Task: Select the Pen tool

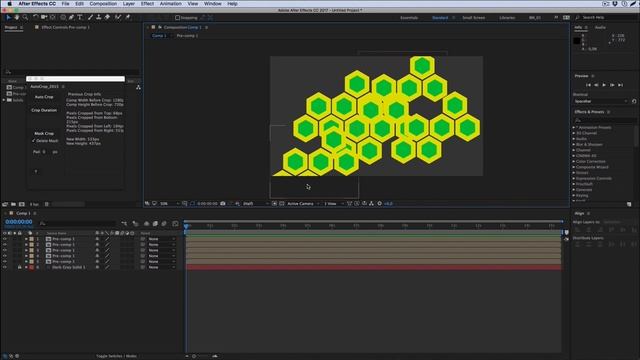Action: (x=71, y=18)
